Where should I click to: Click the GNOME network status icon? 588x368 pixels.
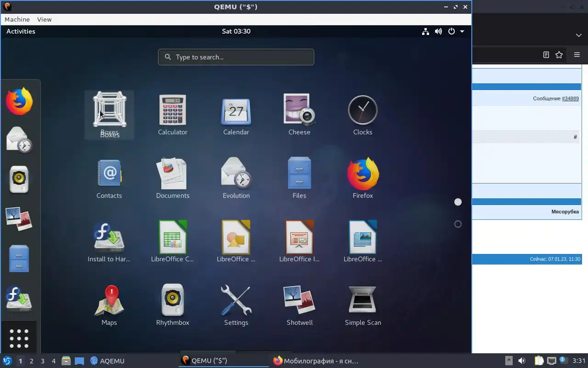point(426,31)
